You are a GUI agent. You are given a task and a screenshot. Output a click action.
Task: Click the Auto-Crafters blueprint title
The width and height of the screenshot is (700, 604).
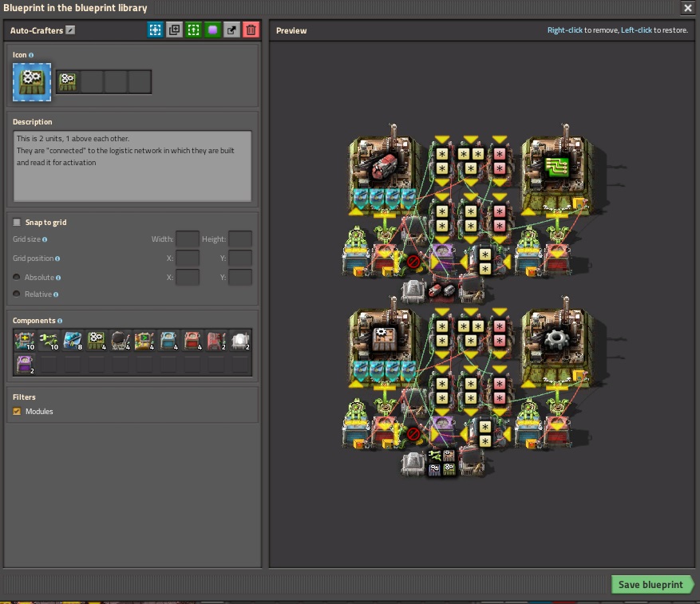(37, 30)
